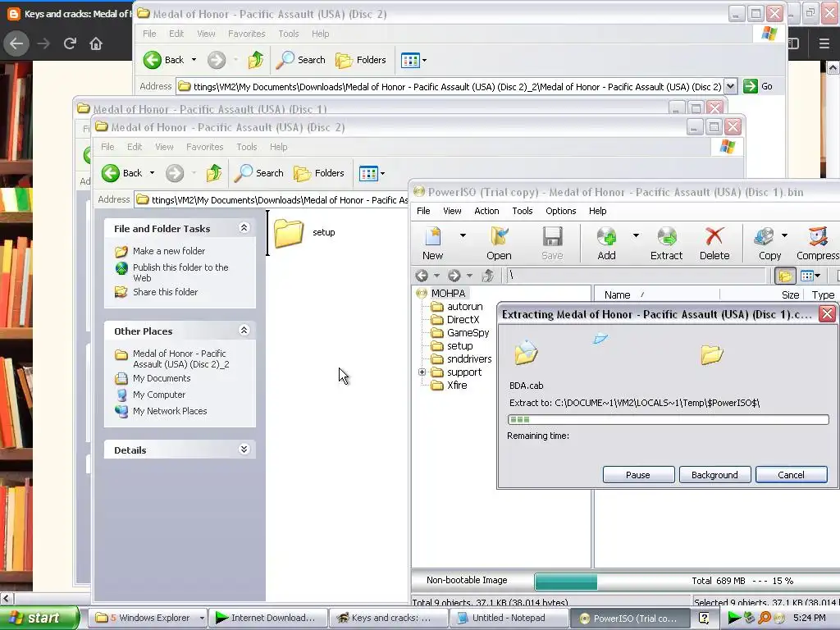Image resolution: width=840 pixels, height=630 pixels.
Task: Open the Copy button dropdown arrow in PowerISO
Action: tap(784, 235)
